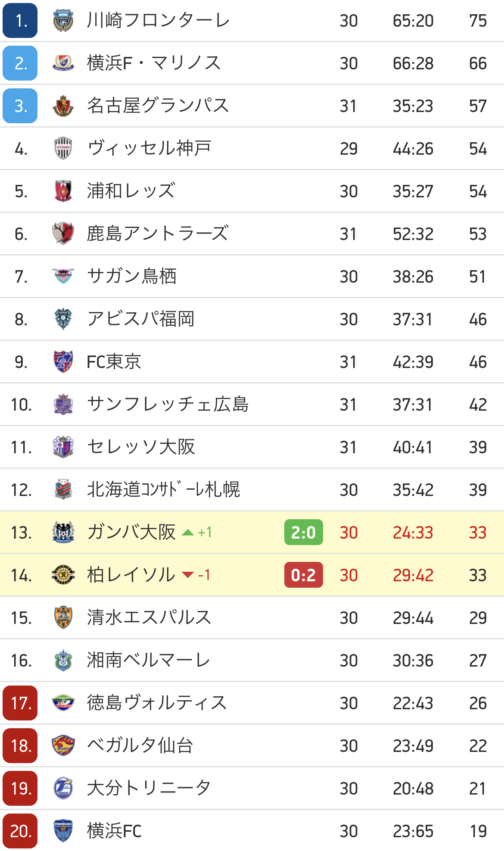
Task: Select the セレッソ大阪 table row
Action: 252,447
